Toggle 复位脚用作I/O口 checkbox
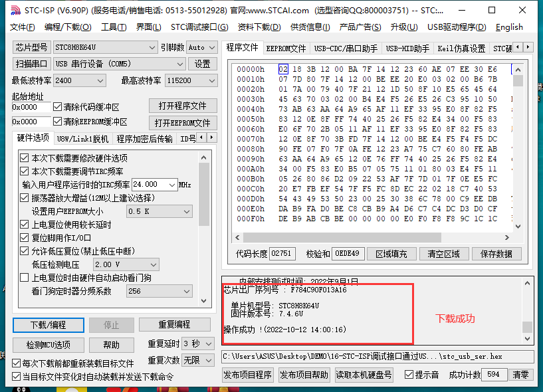The image size is (543, 392). tap(24, 238)
